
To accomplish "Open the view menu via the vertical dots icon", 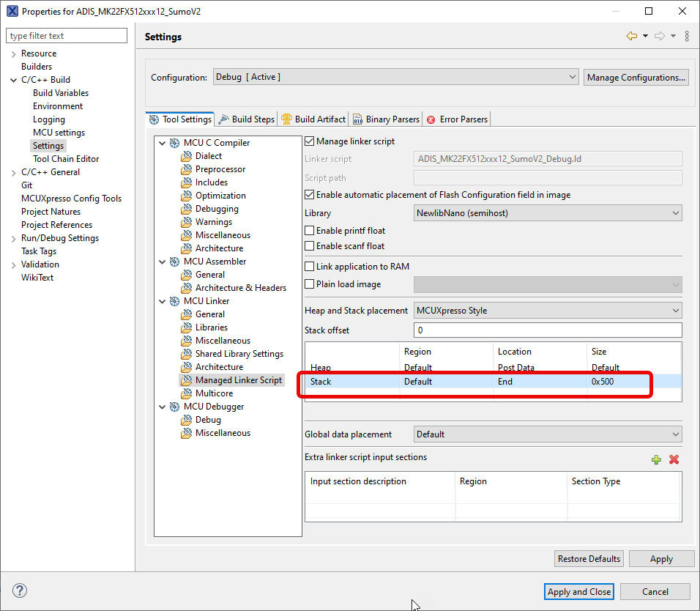I will click(686, 35).
